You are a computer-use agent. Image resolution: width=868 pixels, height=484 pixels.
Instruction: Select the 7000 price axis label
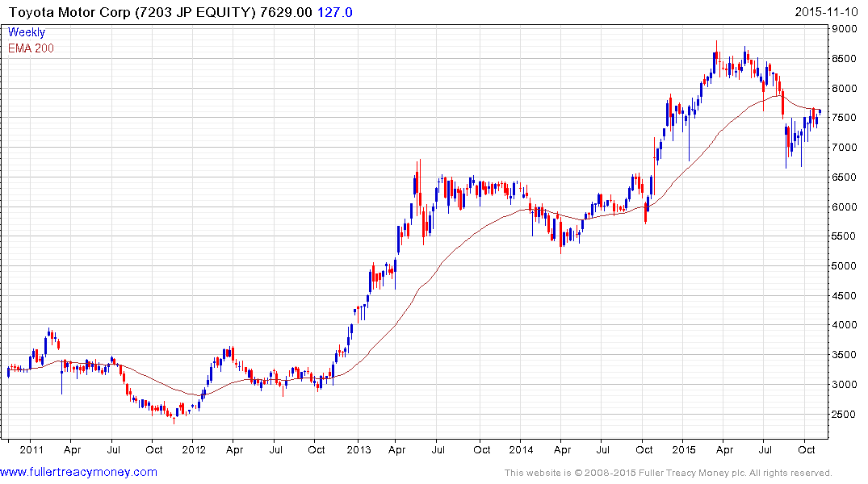pos(845,148)
